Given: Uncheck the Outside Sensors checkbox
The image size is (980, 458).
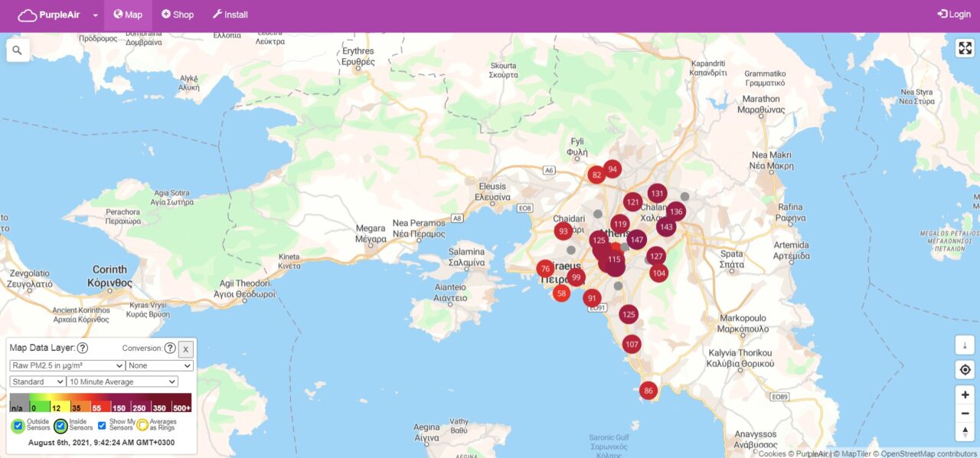Looking at the screenshot, I should click(x=18, y=425).
